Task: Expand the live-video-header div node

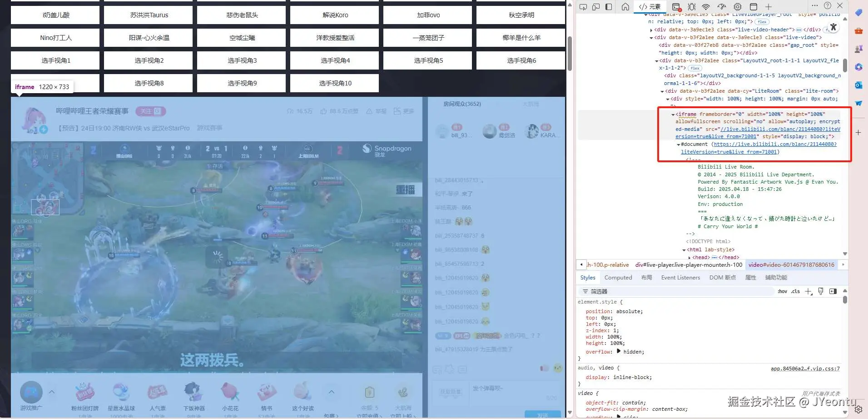Action: [x=651, y=30]
